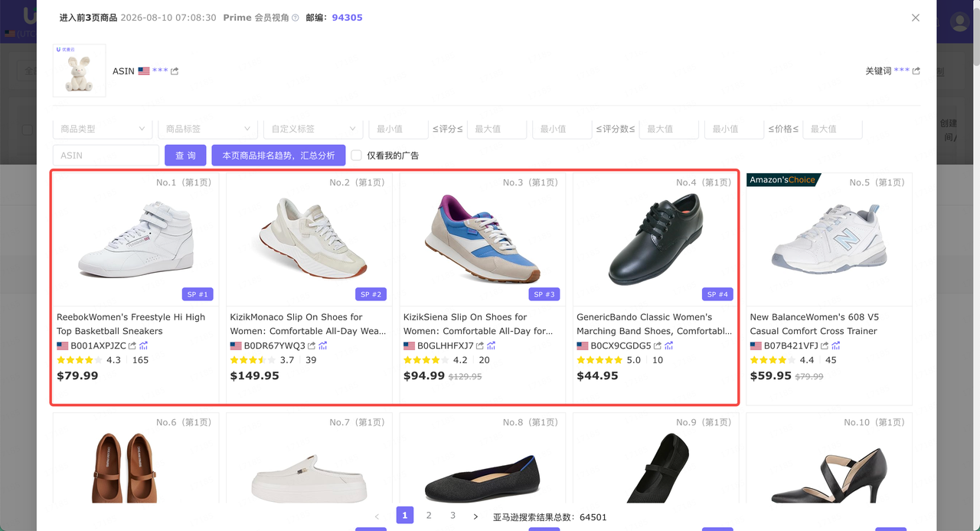View trend chart icon for B07B421VFJ
The height and width of the screenshot is (531, 980).
pyautogui.click(x=836, y=346)
